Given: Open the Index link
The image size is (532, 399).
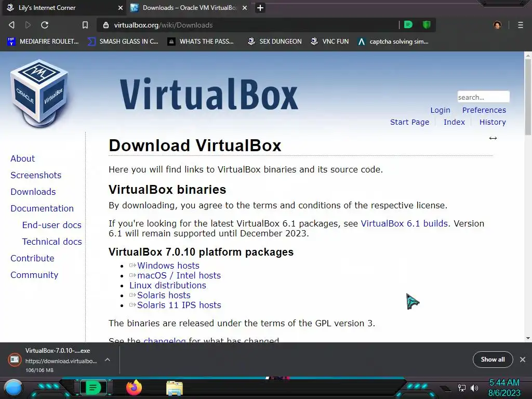Looking at the screenshot, I should tap(454, 122).
